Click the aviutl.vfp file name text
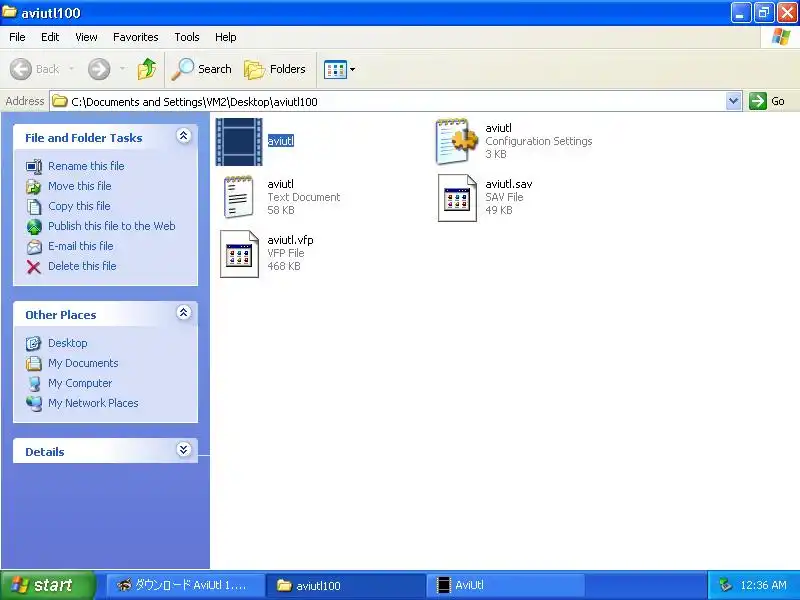Viewport: 800px width, 600px height. pos(290,240)
